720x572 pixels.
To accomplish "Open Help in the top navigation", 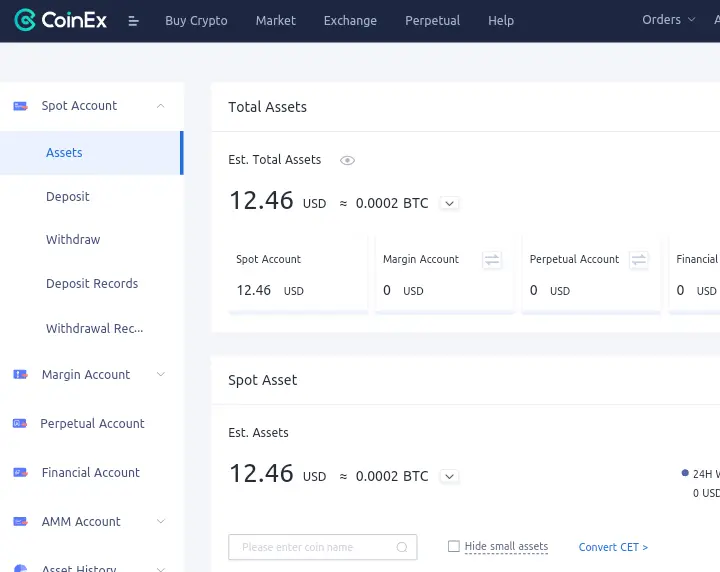I will (501, 21).
